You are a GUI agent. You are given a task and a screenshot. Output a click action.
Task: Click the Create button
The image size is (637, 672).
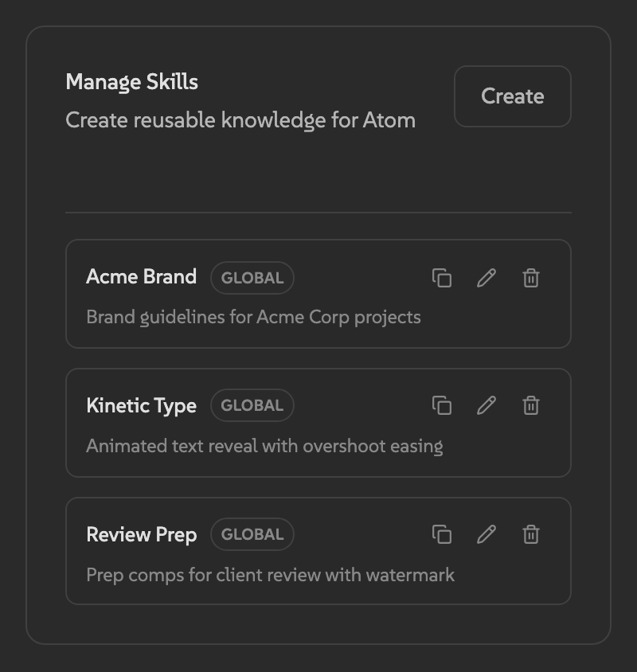(x=512, y=96)
